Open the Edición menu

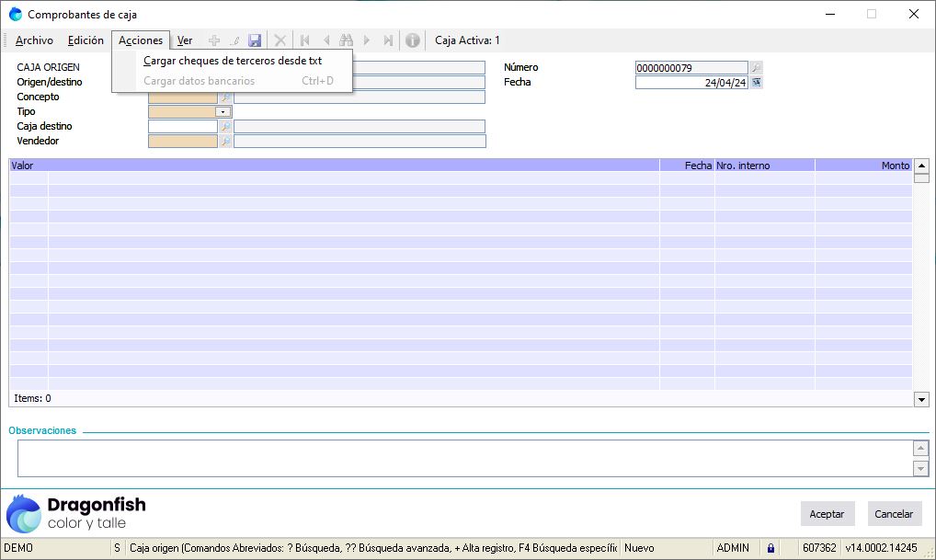tap(86, 40)
